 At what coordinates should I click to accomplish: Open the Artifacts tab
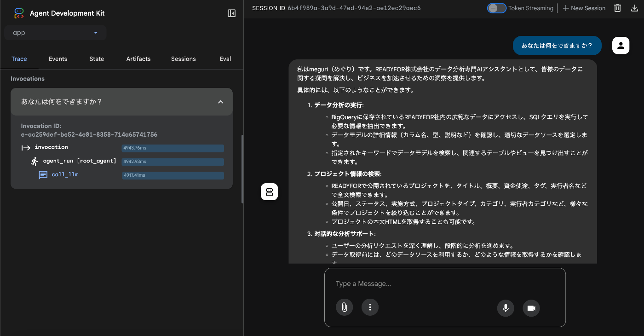pyautogui.click(x=138, y=59)
